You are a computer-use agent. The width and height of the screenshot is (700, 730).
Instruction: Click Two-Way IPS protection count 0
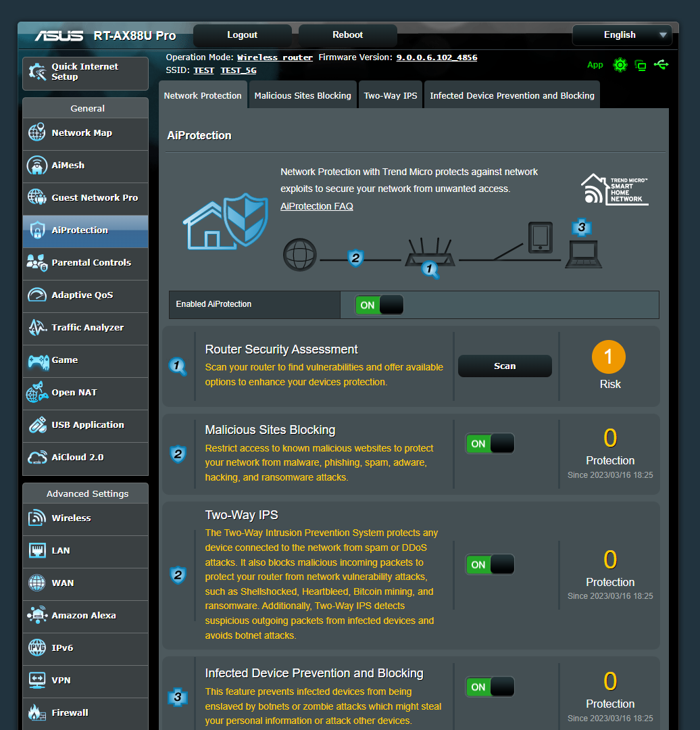(x=610, y=560)
